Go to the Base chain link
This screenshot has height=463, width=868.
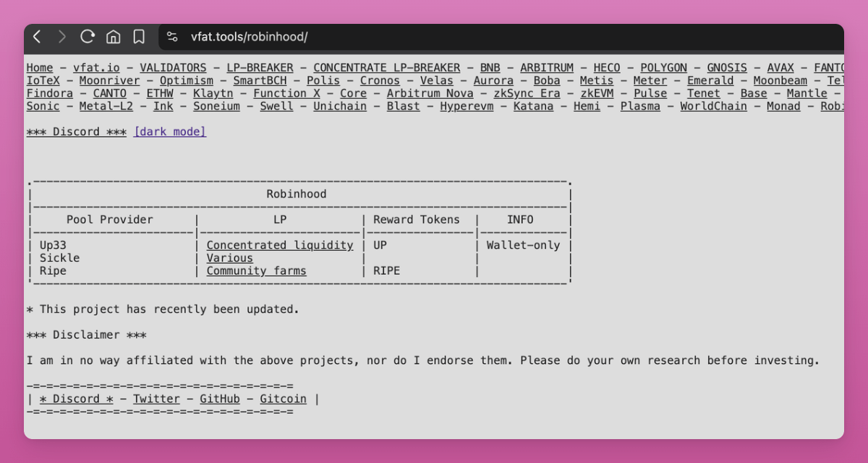pos(754,94)
